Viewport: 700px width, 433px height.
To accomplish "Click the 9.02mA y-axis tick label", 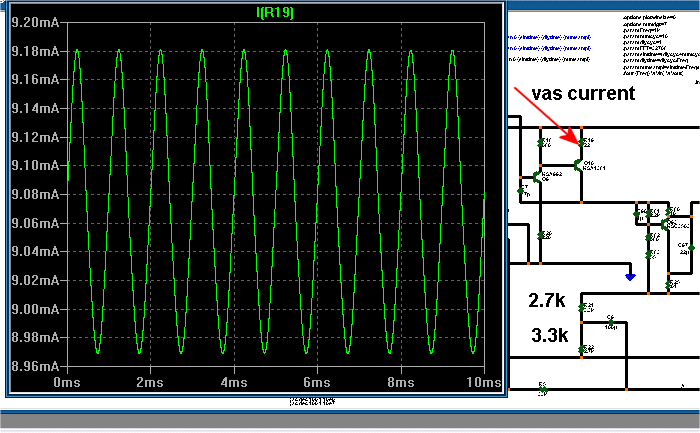I will [35, 280].
